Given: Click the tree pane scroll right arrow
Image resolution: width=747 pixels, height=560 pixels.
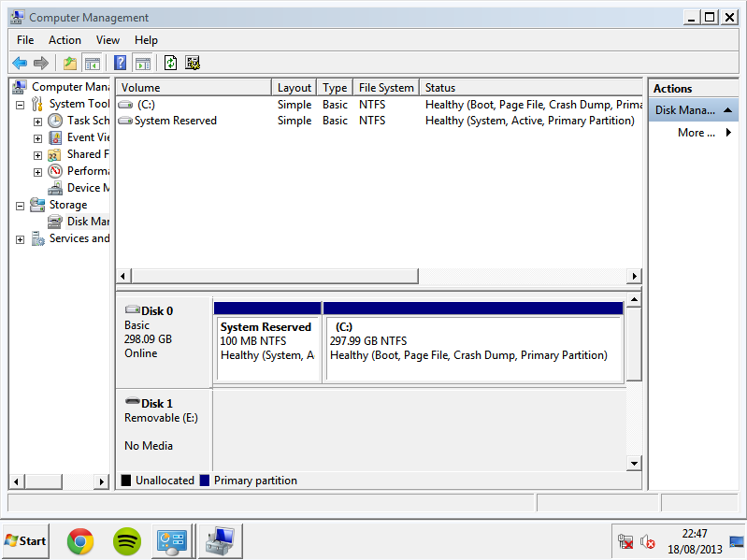Looking at the screenshot, I should point(102,481).
